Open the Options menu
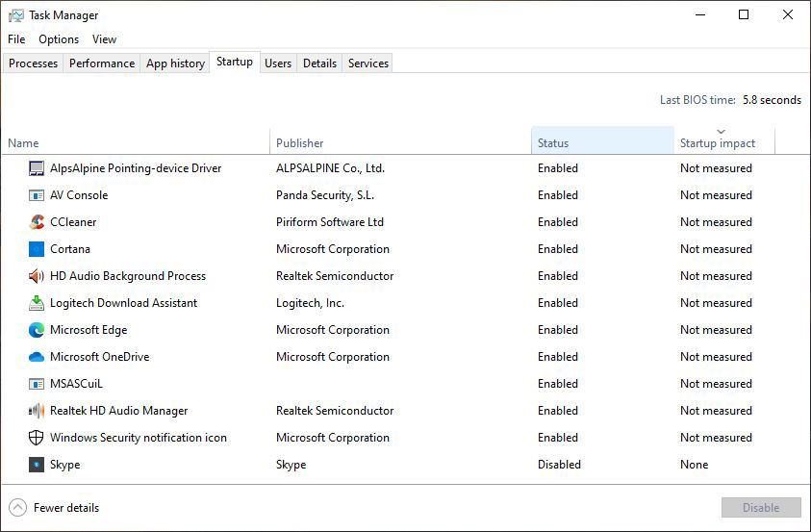Viewport: 811px width, 532px height. [x=59, y=39]
